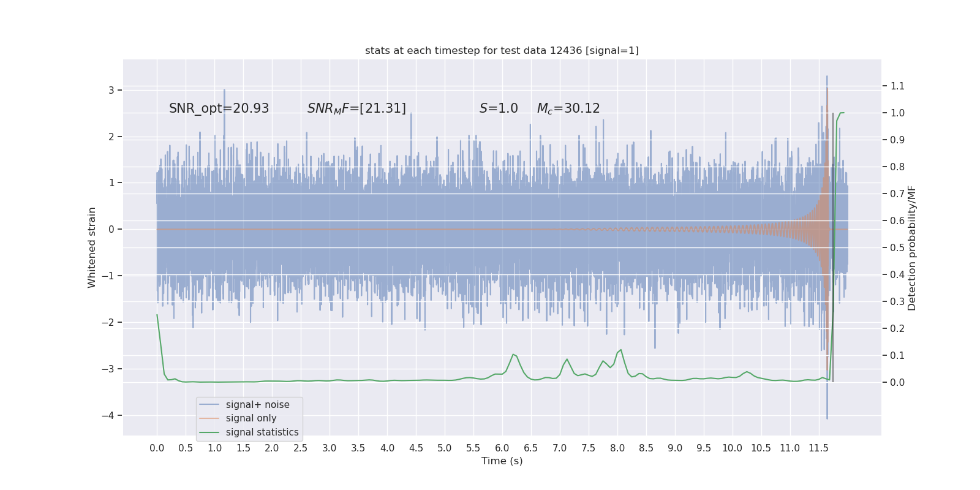Image resolution: width=980 pixels, height=490 pixels.
Task: Click the 0.6 tick on the probability axis
Action: [897, 221]
